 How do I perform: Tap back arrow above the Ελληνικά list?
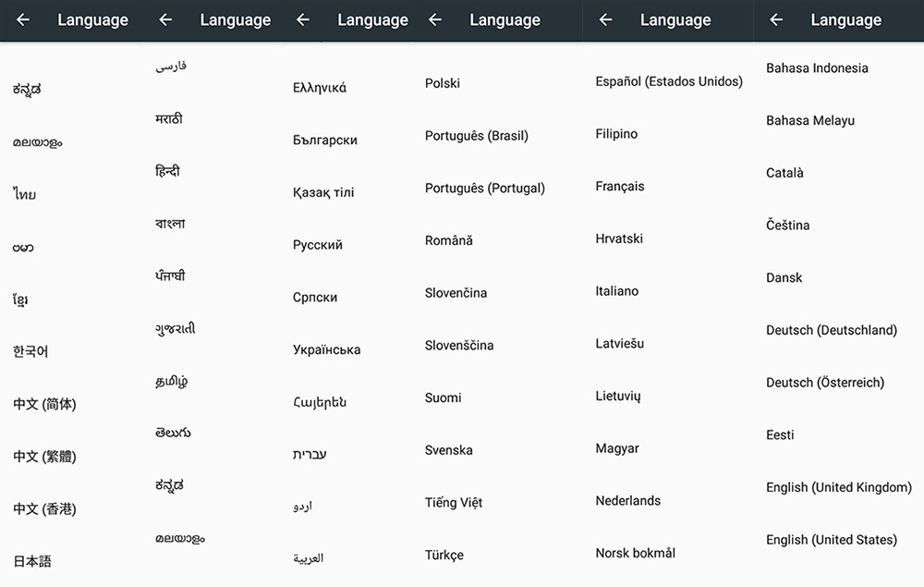[303, 19]
